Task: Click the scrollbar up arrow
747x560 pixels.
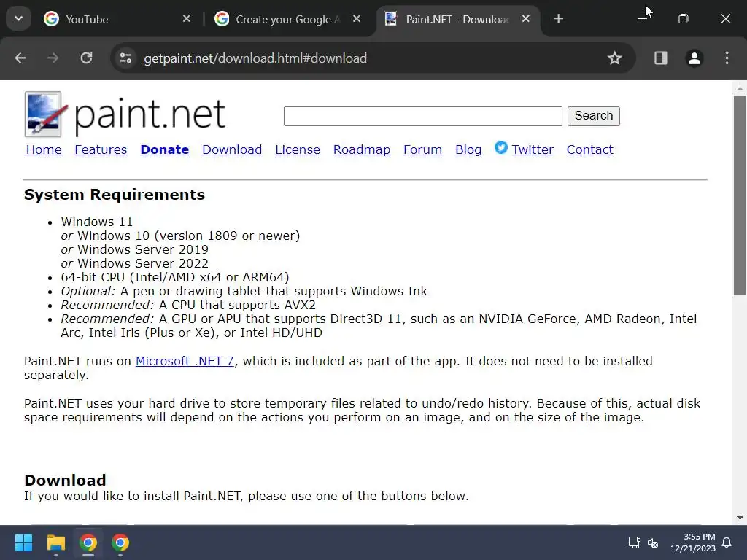Action: click(740, 88)
